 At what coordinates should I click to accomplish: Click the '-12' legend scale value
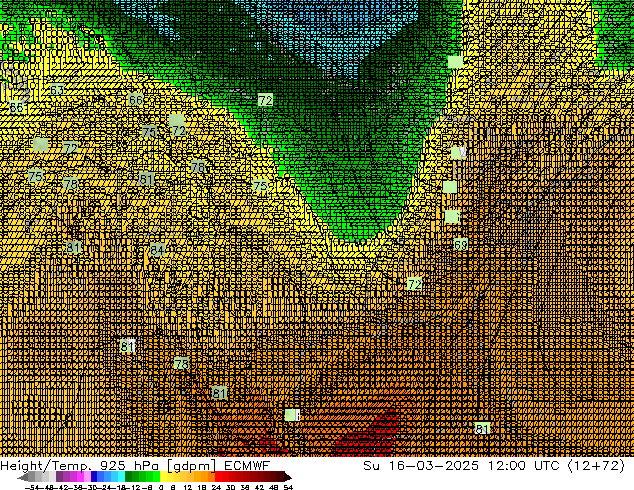[x=135, y=487]
